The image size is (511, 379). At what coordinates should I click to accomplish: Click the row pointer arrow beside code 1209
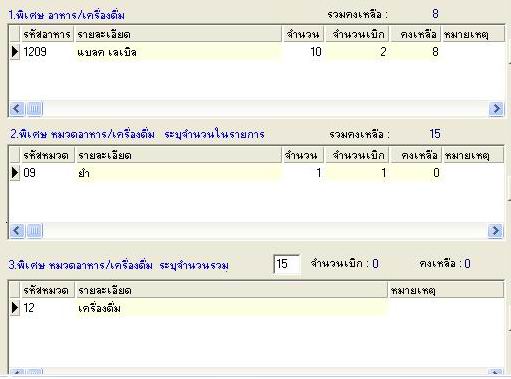[15, 52]
